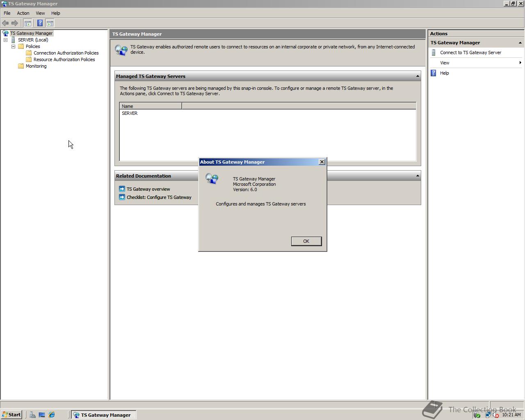Open Checklist: Configure TS Gateway link
This screenshot has width=525, height=420.
(159, 197)
